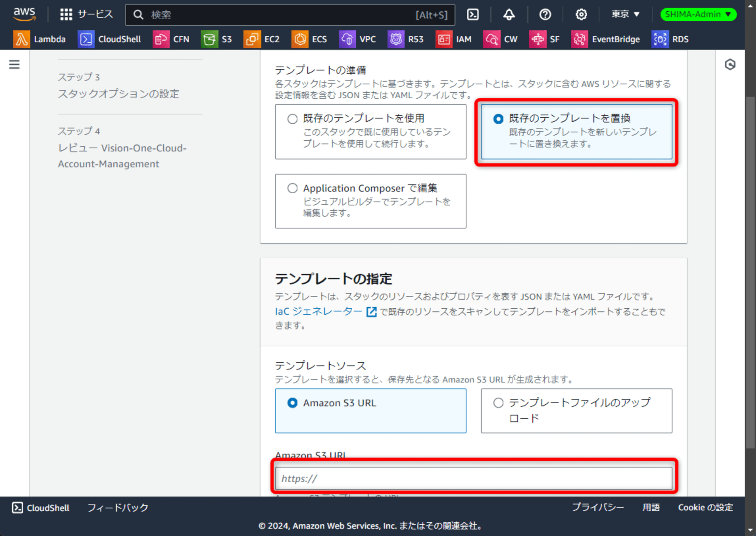This screenshot has height=536, width=756.
Task: Open VPC service shortcut
Action: pyautogui.click(x=358, y=39)
